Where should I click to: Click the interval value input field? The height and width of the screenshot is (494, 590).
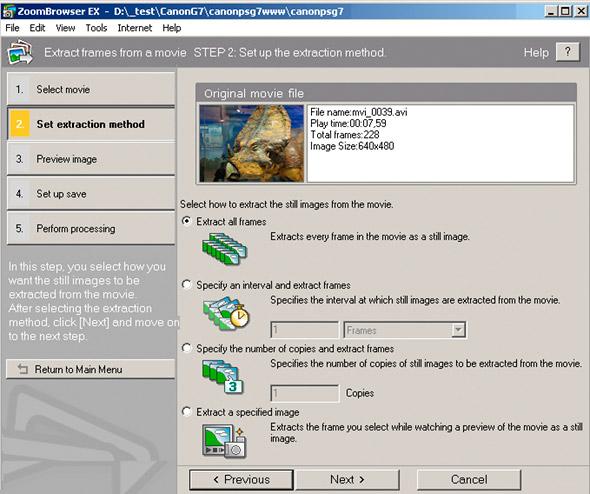pyautogui.click(x=304, y=330)
